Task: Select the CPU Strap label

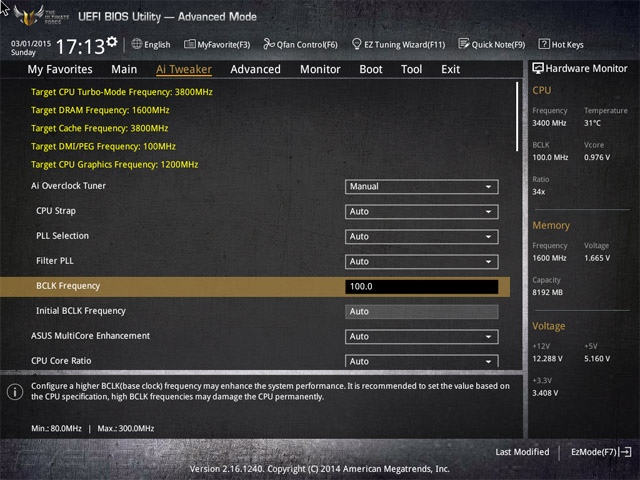Action: point(56,211)
